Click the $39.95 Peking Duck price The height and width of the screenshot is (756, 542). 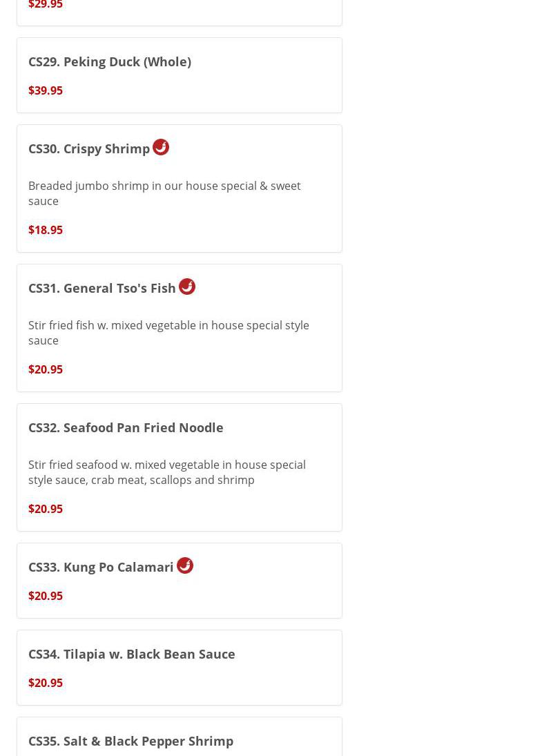pos(46,90)
